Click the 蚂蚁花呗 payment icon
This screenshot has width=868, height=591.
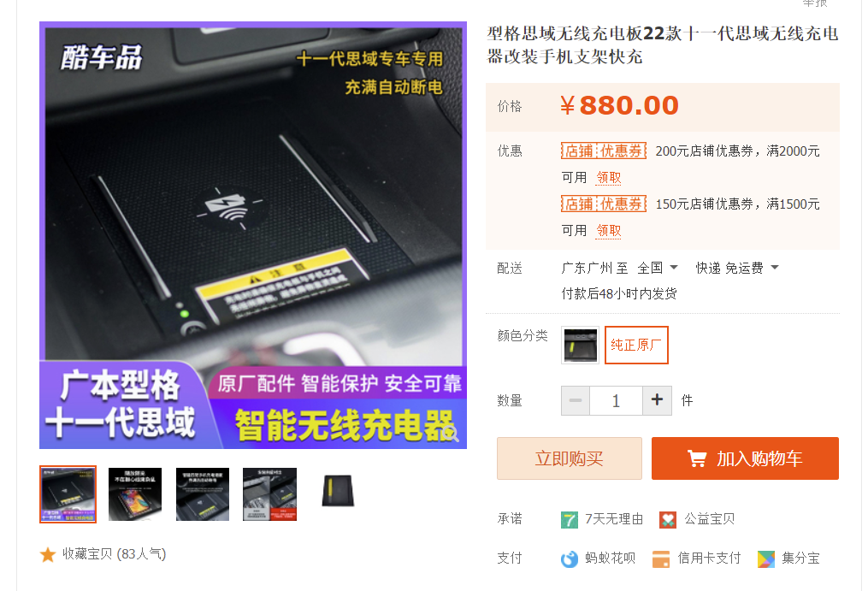tap(569, 558)
